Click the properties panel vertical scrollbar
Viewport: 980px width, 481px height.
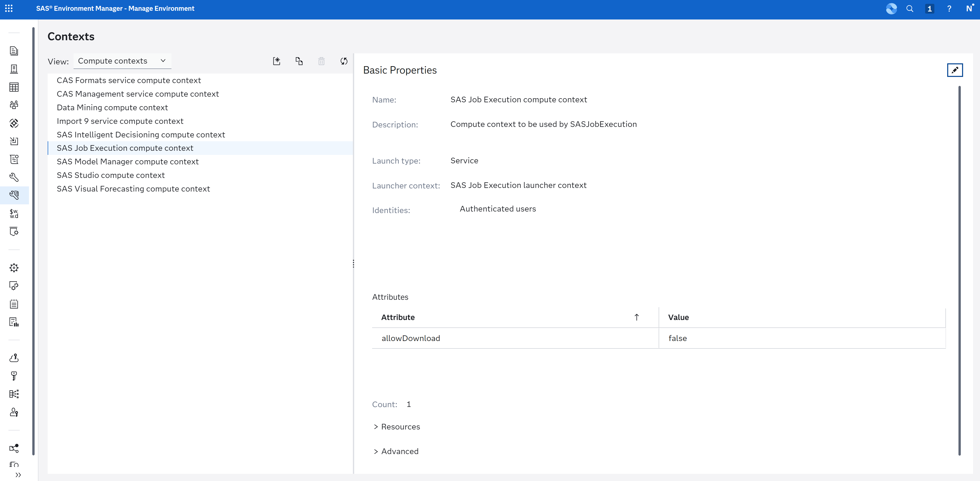[959, 270]
